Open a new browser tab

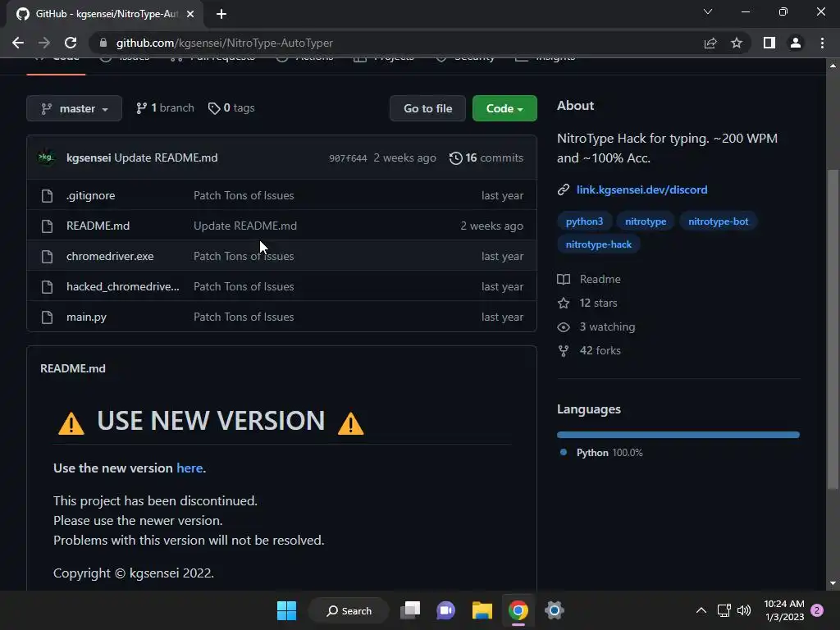pos(221,14)
